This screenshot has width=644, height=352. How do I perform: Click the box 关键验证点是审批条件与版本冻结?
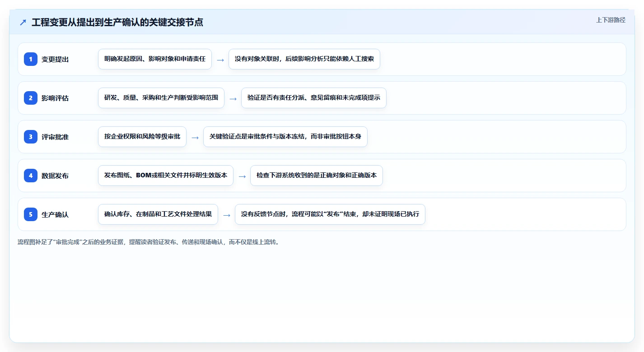coord(285,137)
